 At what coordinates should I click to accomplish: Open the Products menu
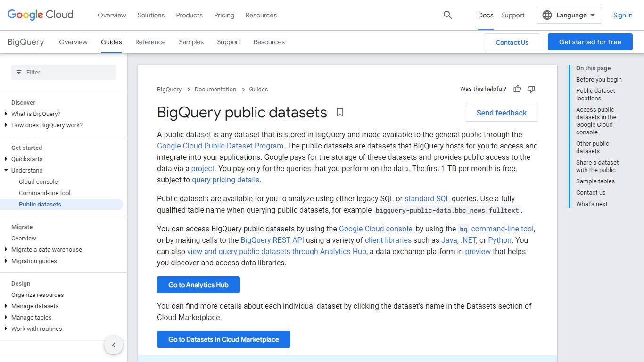(x=189, y=15)
